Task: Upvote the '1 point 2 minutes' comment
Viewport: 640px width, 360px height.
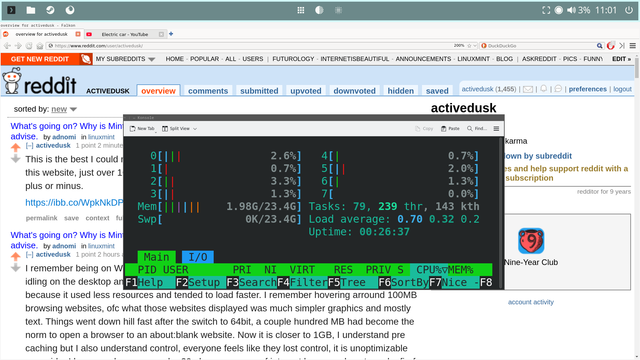Action: click(x=16, y=147)
